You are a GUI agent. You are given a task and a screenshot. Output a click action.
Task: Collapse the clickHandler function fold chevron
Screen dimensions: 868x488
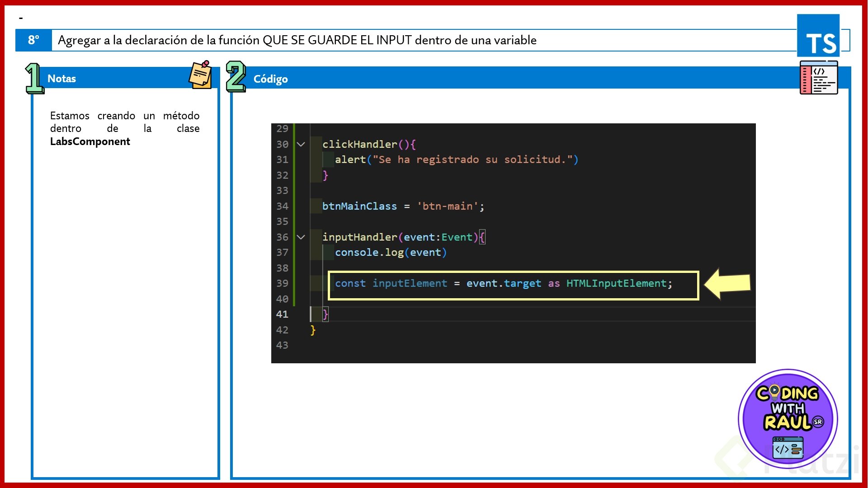coord(301,145)
